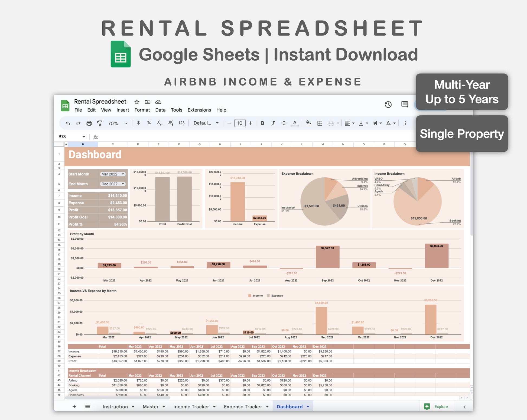The image size is (527, 420).
Task: Click the undo arrow icon
Action: point(68,123)
